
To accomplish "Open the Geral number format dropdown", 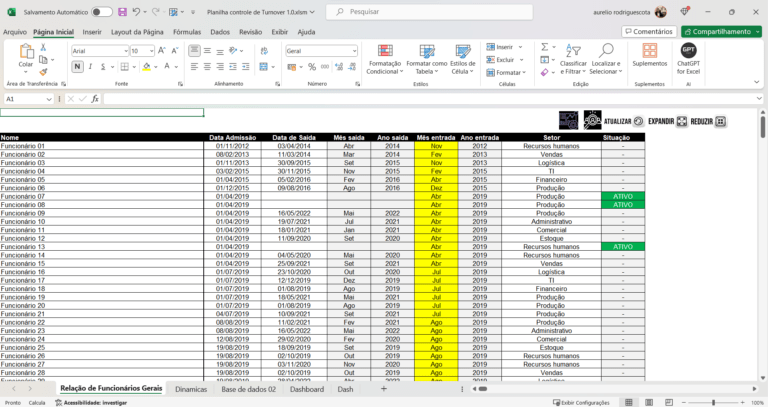I will pos(354,51).
